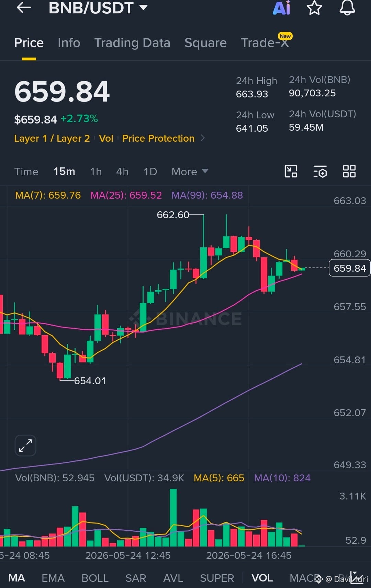Screen dimensions: 371x588
Task: Select the 4h timeframe
Action: pos(122,172)
